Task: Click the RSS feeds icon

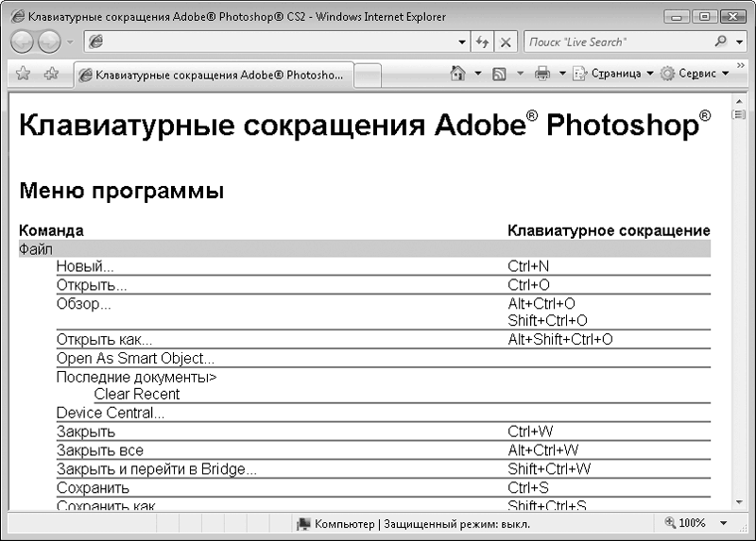Action: pos(500,73)
